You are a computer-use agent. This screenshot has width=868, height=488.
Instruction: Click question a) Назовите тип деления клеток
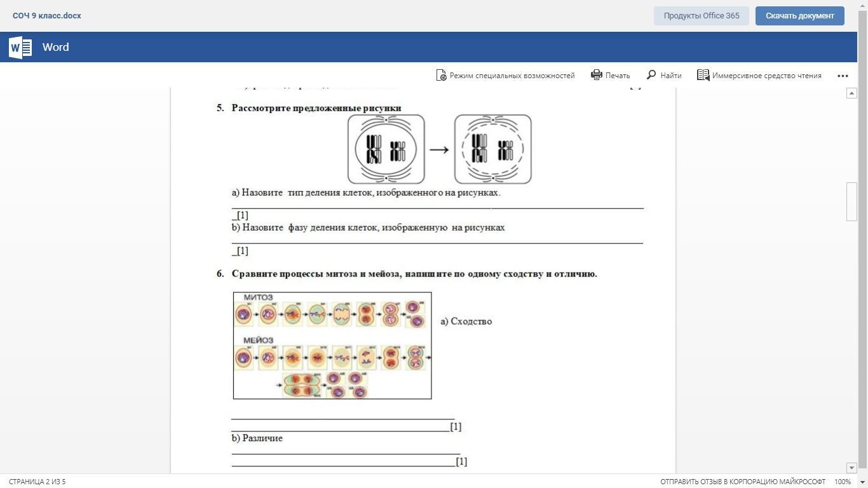click(x=366, y=193)
